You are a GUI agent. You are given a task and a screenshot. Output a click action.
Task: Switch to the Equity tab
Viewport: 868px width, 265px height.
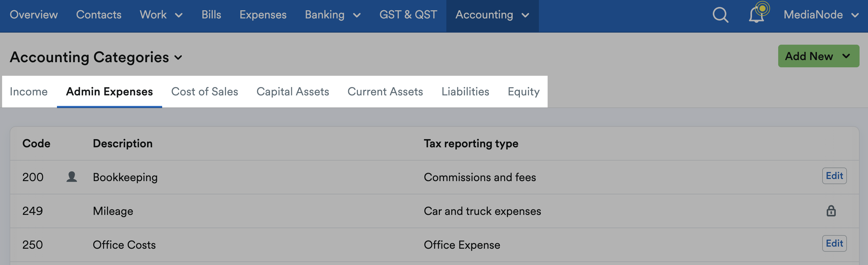point(523,91)
